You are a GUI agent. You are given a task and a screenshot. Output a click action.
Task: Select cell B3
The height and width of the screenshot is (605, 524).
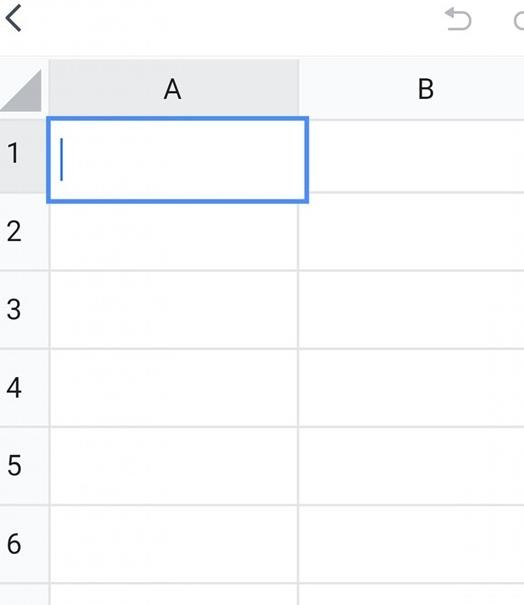tap(412, 310)
